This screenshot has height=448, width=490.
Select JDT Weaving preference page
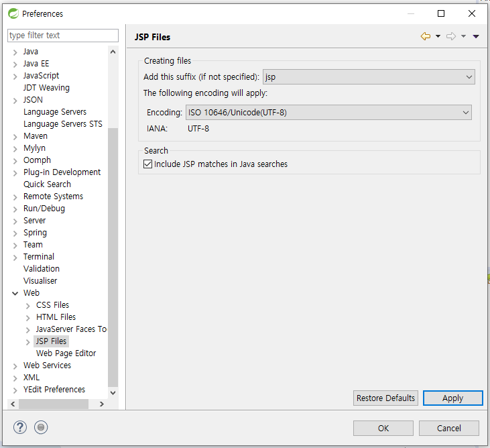coord(46,88)
